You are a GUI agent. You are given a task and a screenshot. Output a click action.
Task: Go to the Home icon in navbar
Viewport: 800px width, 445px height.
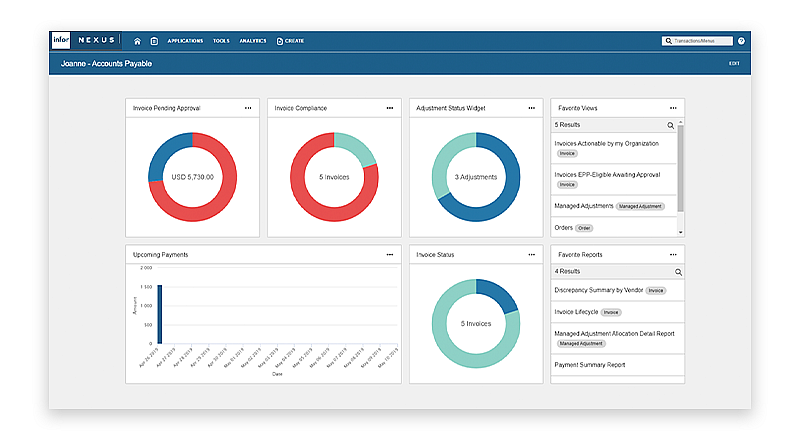coord(138,41)
